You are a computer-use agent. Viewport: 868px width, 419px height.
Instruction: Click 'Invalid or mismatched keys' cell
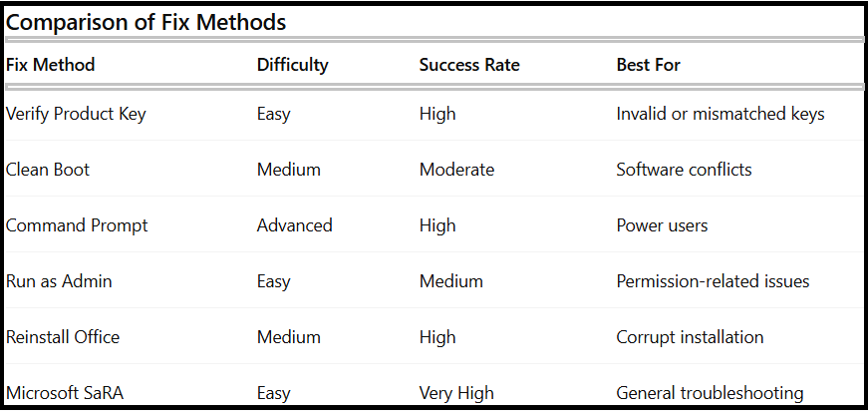pos(721,114)
